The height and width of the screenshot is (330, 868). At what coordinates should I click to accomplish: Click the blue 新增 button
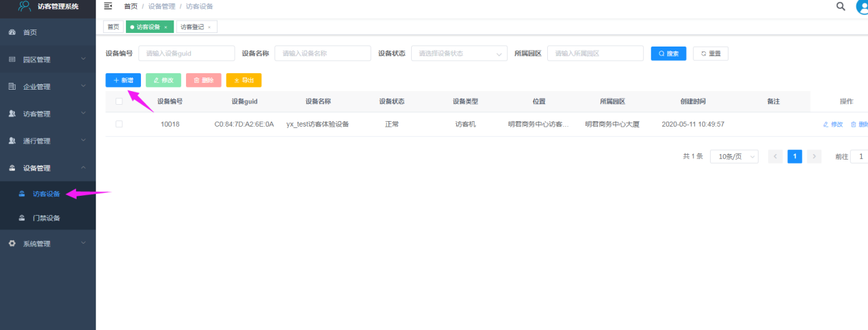coord(123,80)
